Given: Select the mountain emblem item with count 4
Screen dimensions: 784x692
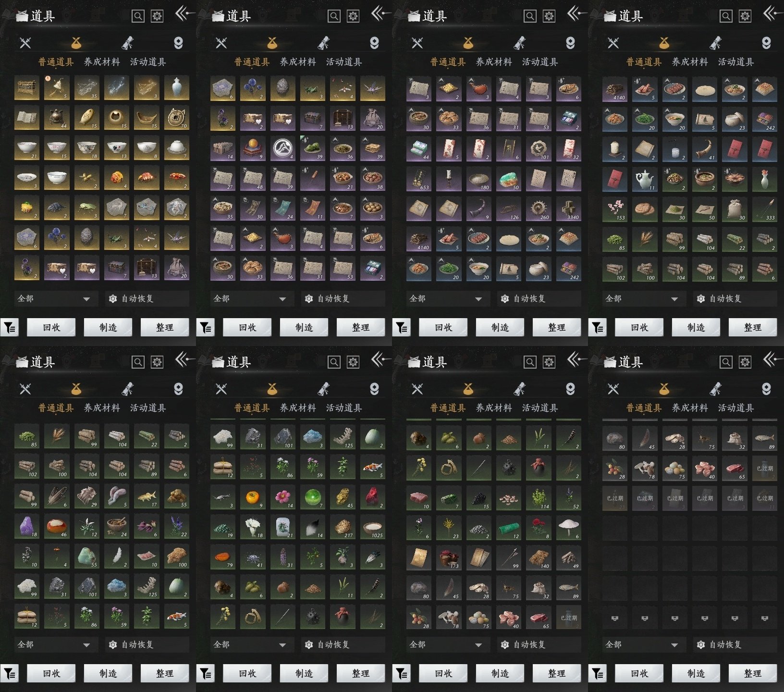Looking at the screenshot, I should point(282,148).
